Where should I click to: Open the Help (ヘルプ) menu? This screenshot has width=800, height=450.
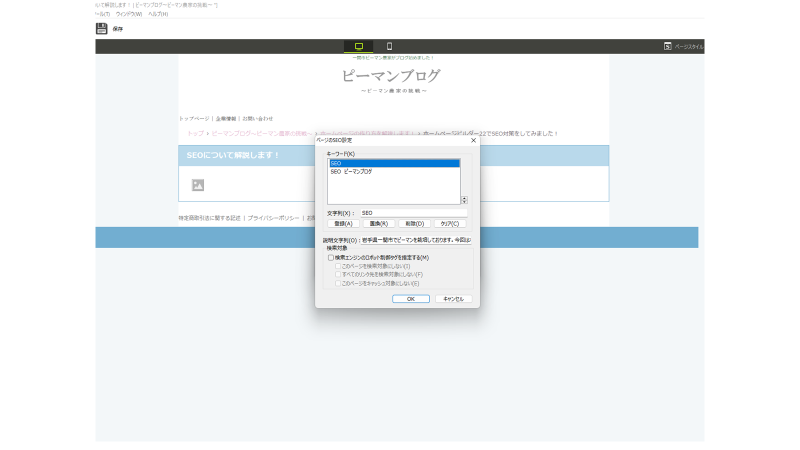tap(157, 14)
